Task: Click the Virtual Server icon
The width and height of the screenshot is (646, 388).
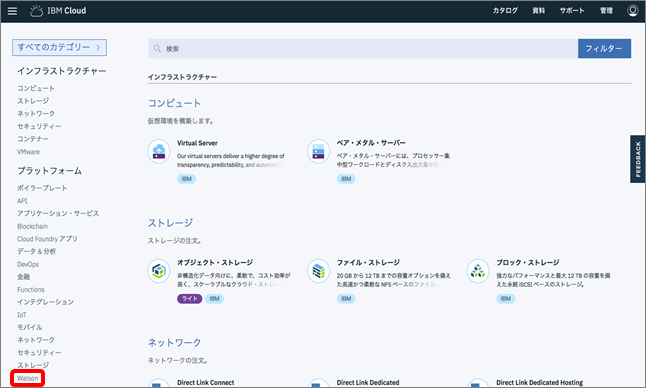Action: pos(159,151)
